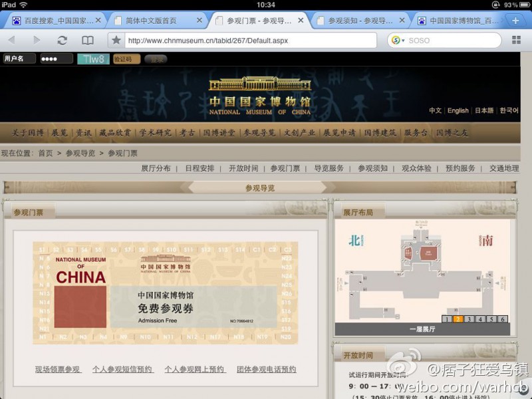Viewport: 532px width, 399px height.
Task: Open the 资讯 menu item
Action: pyautogui.click(x=84, y=132)
